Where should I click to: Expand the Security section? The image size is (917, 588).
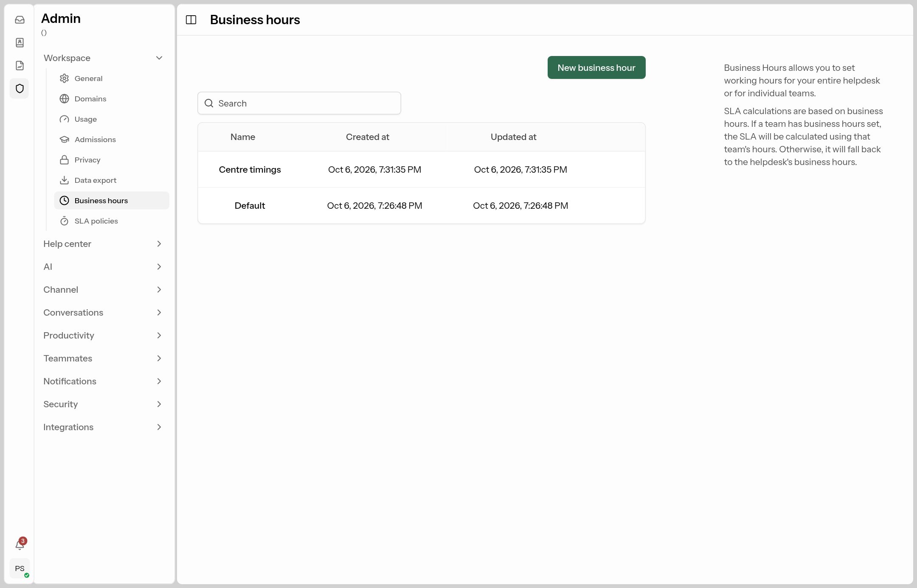tap(104, 404)
